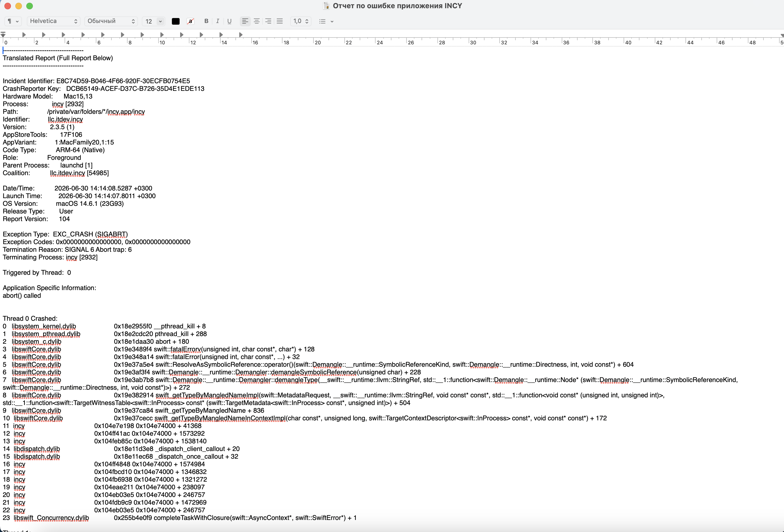Align text to the right
The image size is (784, 532).
(x=268, y=21)
